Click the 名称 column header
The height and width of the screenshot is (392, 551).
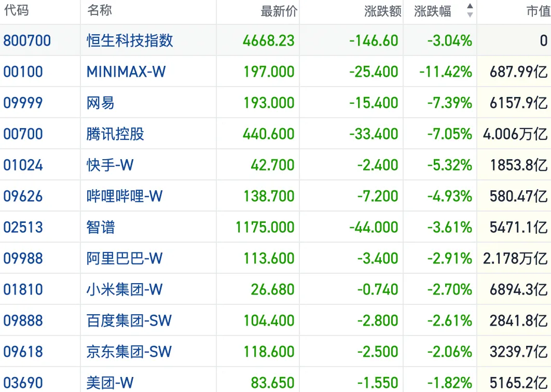(x=100, y=10)
